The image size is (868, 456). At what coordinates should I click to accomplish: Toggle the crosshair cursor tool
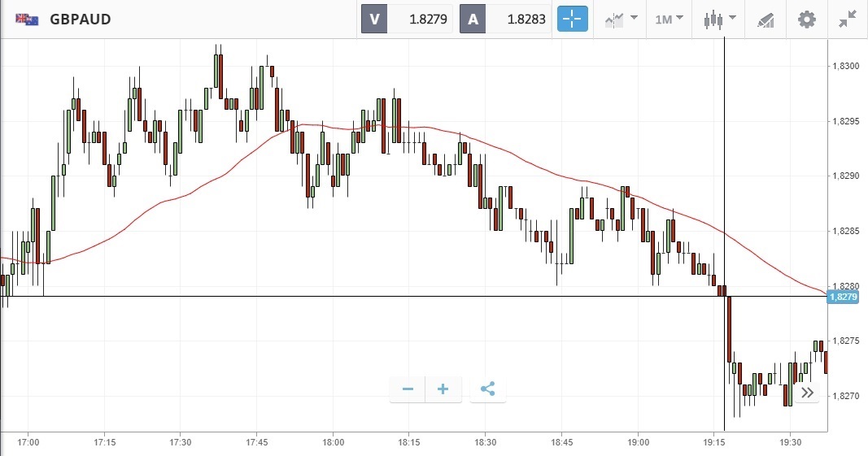(x=572, y=20)
